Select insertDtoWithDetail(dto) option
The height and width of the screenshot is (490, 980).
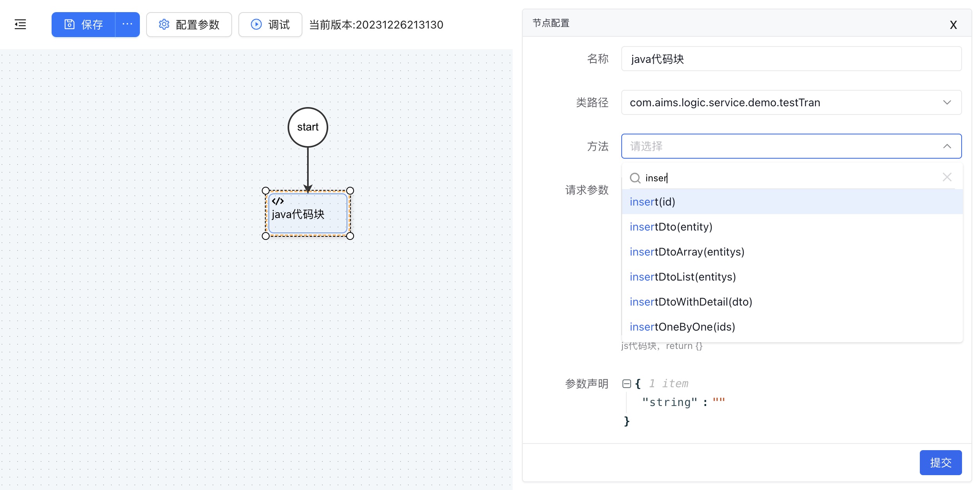tap(691, 302)
